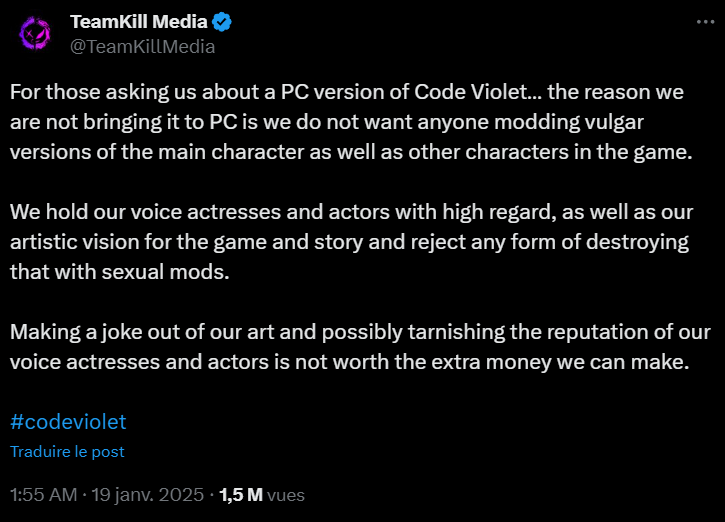Open the @TeamKillMedia handle link
Screen dimensions: 725x522
pyautogui.click(x=142, y=46)
